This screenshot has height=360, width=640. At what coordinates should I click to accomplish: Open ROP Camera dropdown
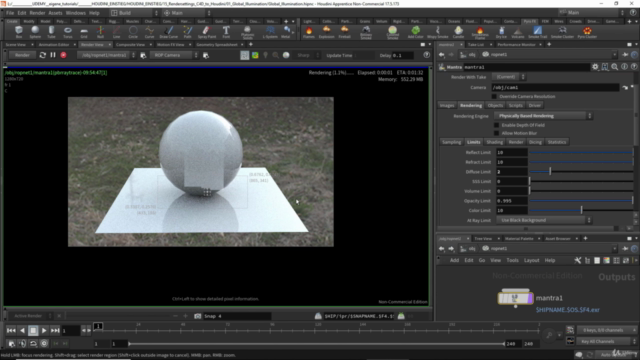[x=174, y=55]
